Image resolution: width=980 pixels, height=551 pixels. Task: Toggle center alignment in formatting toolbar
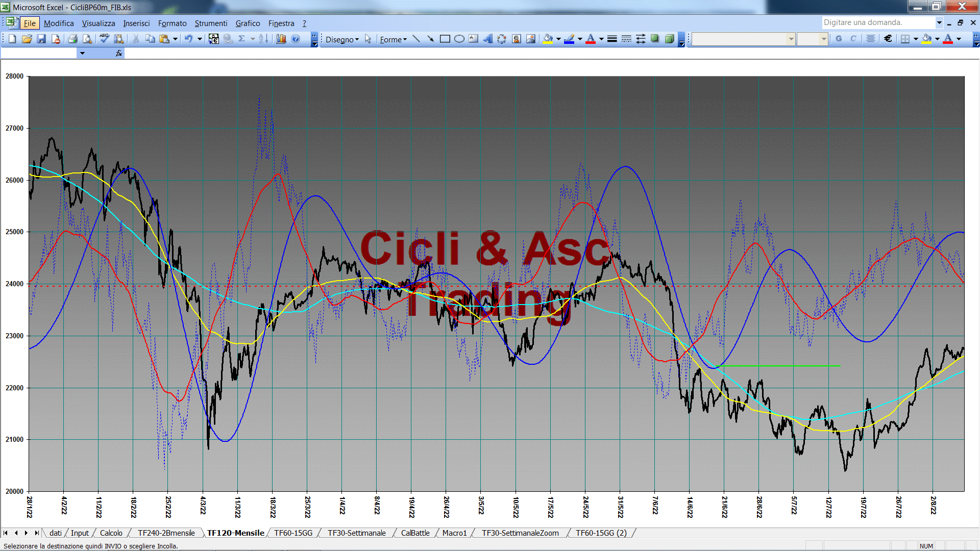(871, 39)
